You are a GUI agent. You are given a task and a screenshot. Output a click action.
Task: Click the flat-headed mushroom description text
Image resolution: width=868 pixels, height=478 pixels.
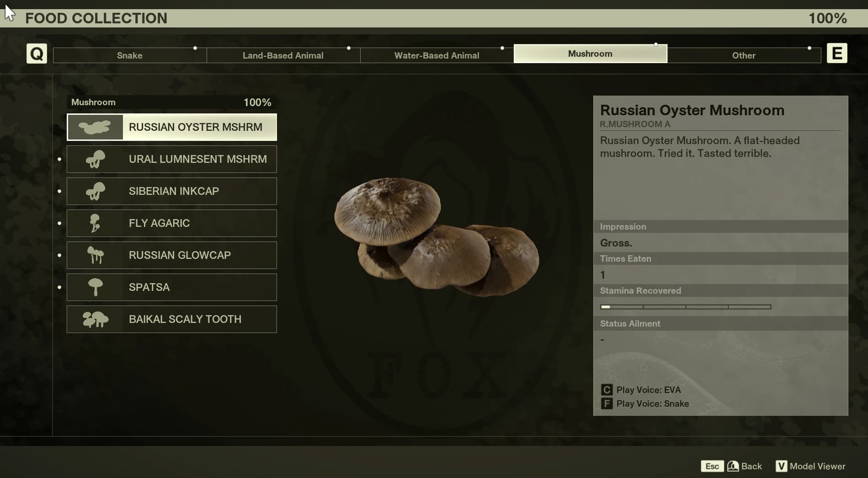pos(700,147)
